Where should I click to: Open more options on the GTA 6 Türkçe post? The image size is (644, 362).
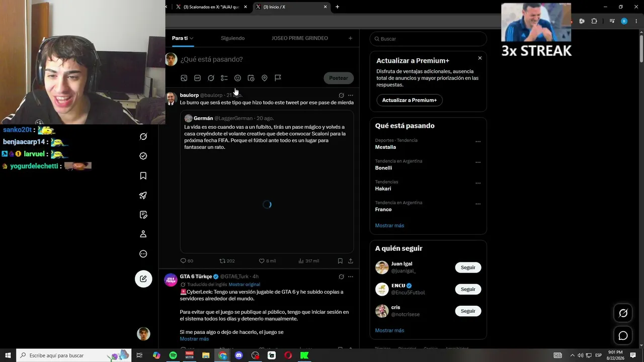tap(351, 277)
